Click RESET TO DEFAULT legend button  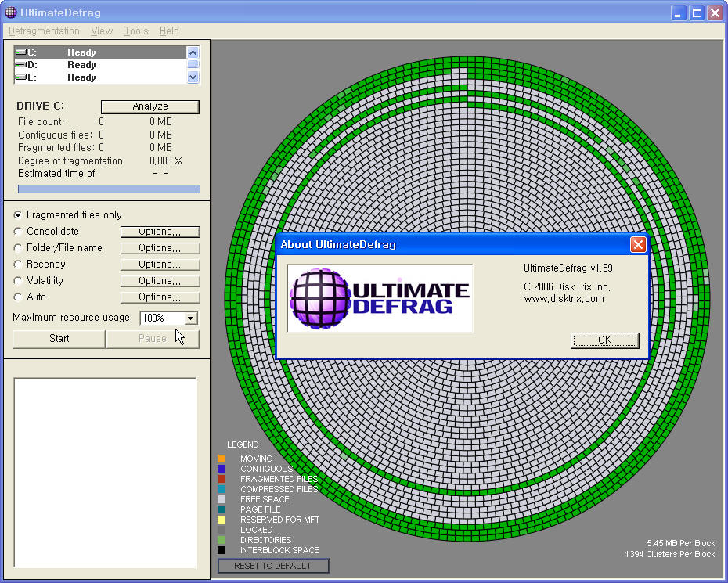(273, 566)
